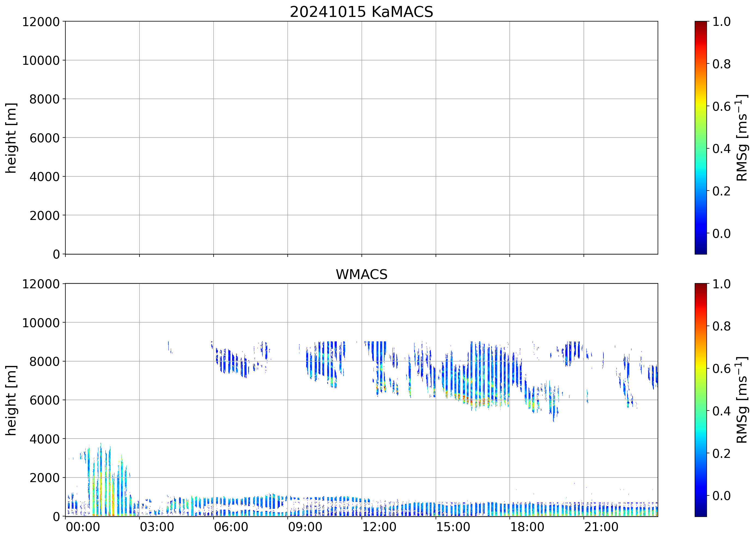The image size is (756, 539).
Task: Click the top colorbar's 1.0 tick label
Action: pos(721,22)
